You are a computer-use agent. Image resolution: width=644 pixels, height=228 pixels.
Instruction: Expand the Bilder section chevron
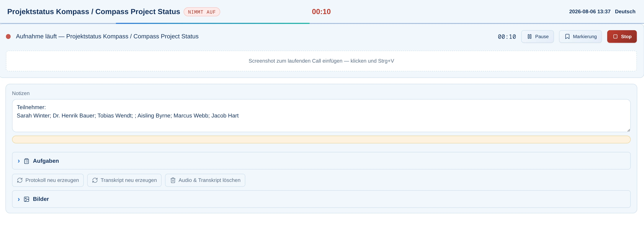pyautogui.click(x=19, y=199)
